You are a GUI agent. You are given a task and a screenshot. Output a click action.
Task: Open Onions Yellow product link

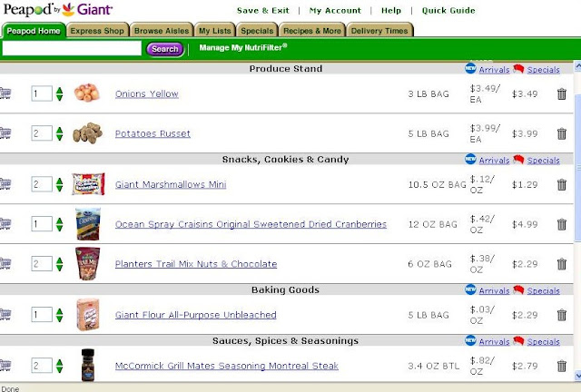[147, 93]
